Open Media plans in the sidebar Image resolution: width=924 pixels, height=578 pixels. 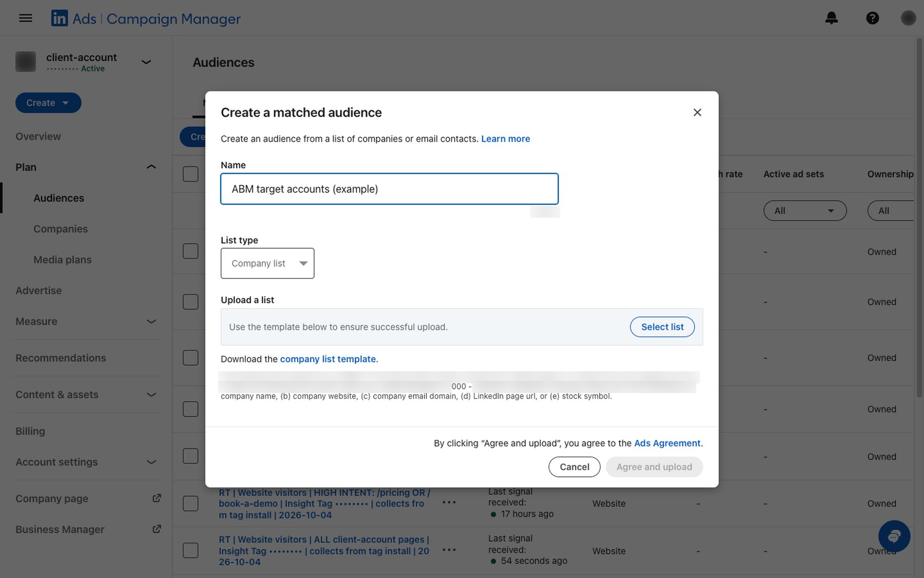click(63, 260)
